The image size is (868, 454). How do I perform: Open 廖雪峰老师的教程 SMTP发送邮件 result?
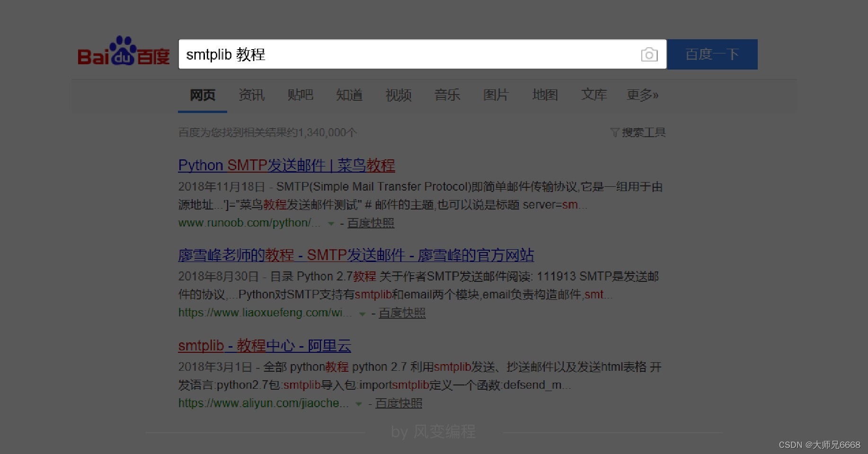(x=356, y=255)
